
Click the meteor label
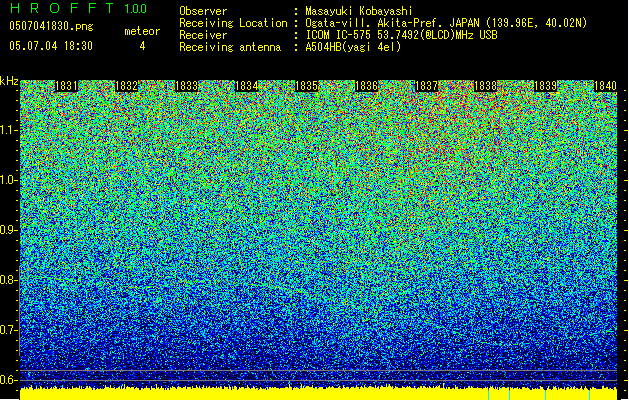pos(142,31)
